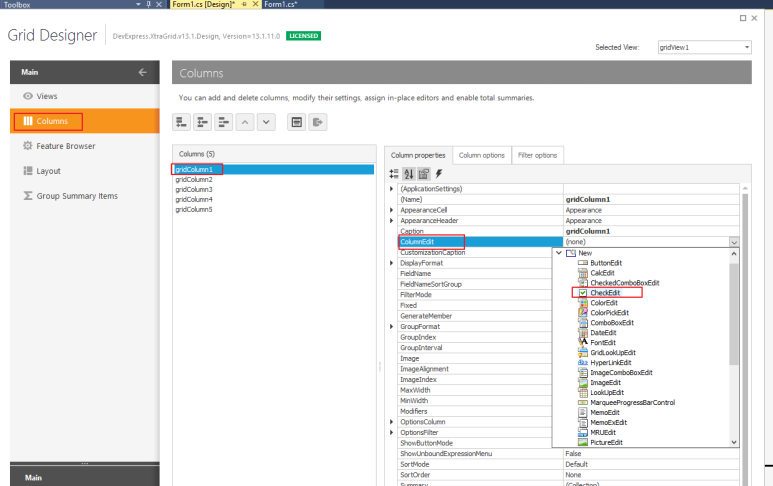
Task: Click the Show field list export icon
Action: [x=318, y=122]
